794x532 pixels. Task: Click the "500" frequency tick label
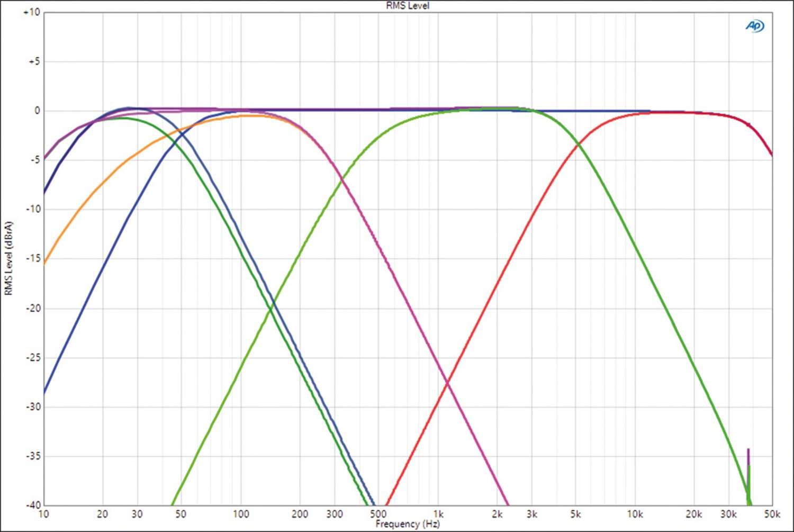(378, 514)
